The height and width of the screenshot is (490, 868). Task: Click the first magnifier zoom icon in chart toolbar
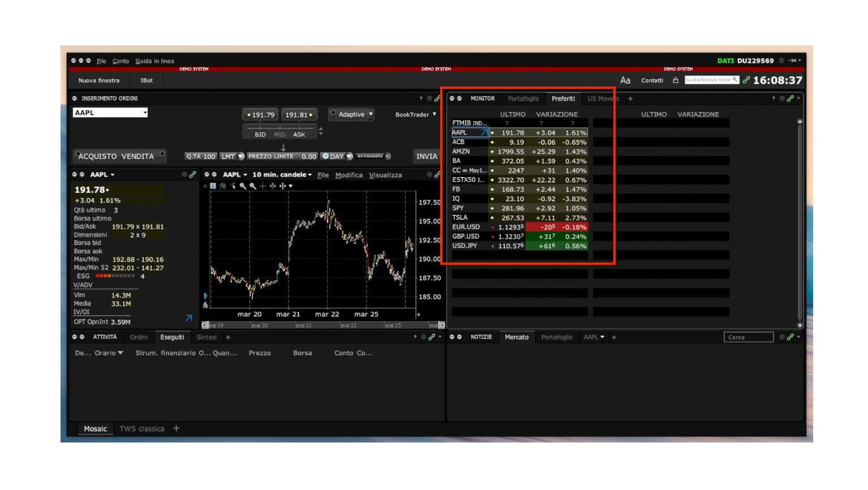click(243, 186)
